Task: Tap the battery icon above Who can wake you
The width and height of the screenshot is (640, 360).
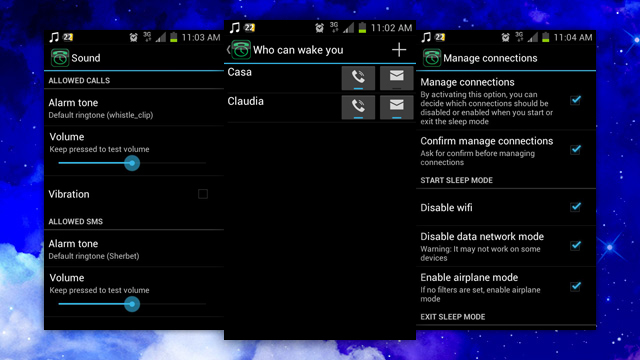Action: pyautogui.click(x=362, y=28)
